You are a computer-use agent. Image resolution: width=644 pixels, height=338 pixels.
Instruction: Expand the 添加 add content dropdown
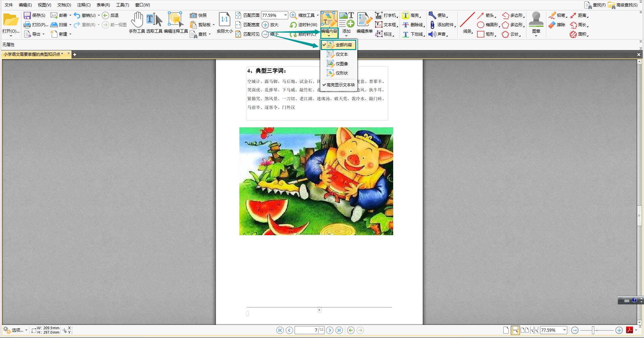346,35
